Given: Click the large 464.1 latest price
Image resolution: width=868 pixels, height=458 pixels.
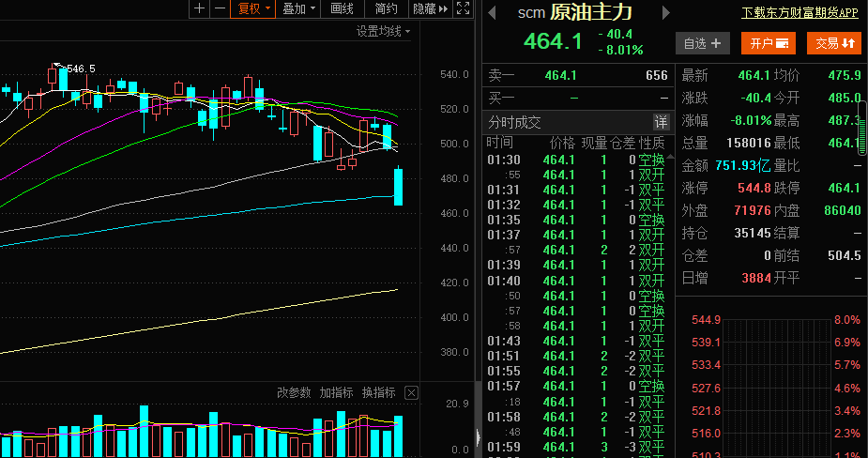Looking at the screenshot, I should (553, 41).
